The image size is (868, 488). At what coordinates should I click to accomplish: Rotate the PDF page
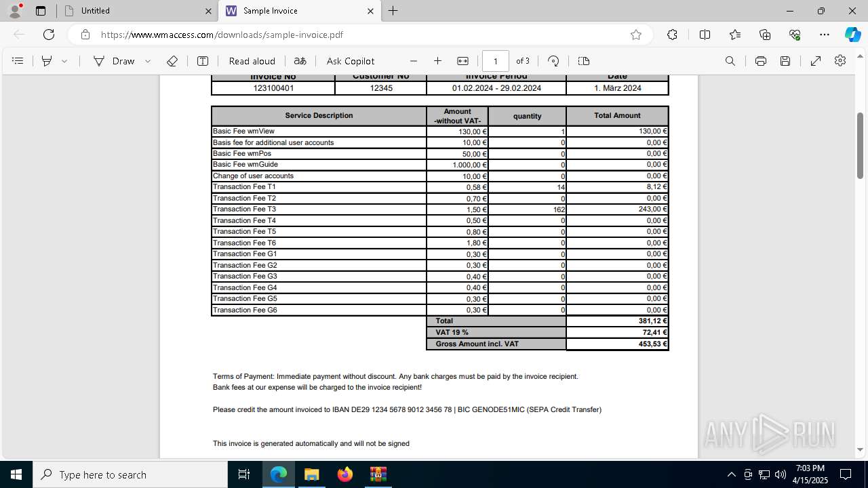pyautogui.click(x=553, y=61)
